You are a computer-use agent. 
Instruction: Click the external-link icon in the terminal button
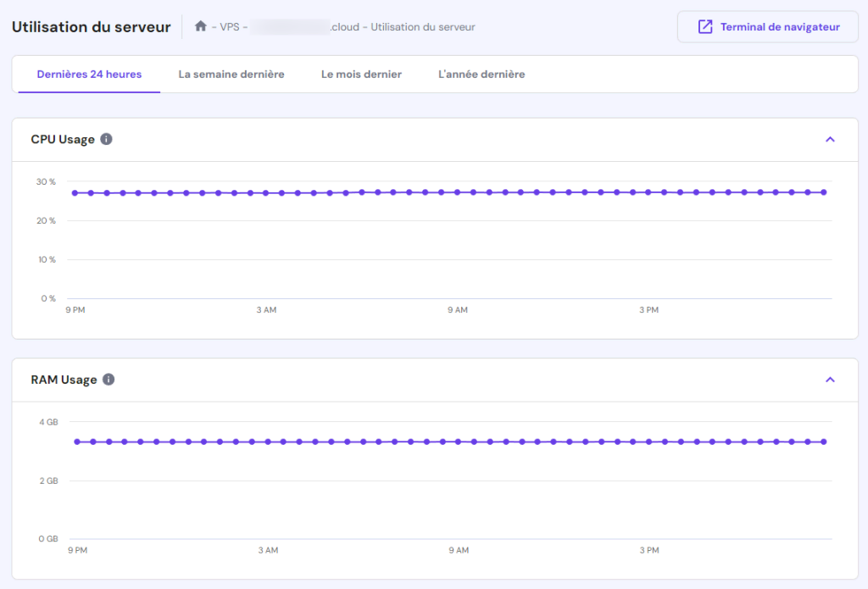click(x=704, y=27)
